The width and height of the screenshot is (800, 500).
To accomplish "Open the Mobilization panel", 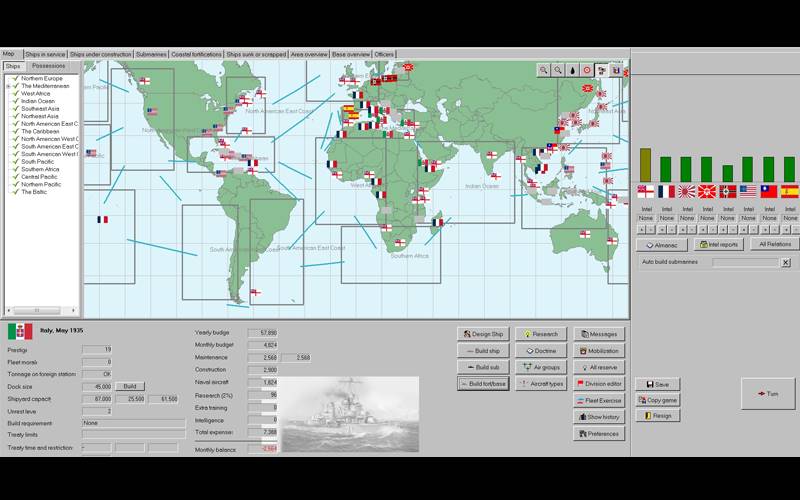I will 599,351.
